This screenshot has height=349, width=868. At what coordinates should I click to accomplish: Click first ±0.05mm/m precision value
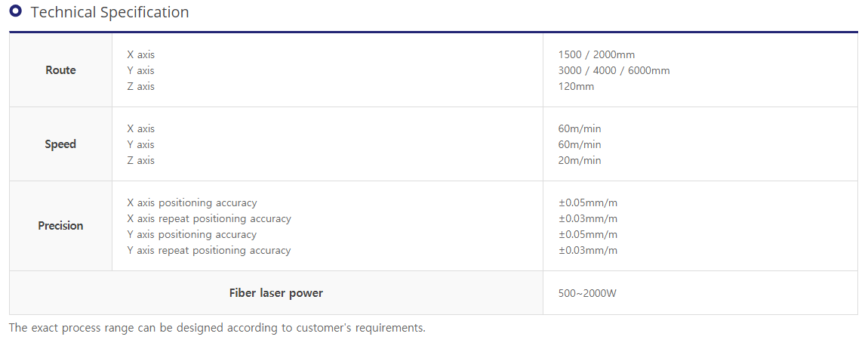click(588, 202)
